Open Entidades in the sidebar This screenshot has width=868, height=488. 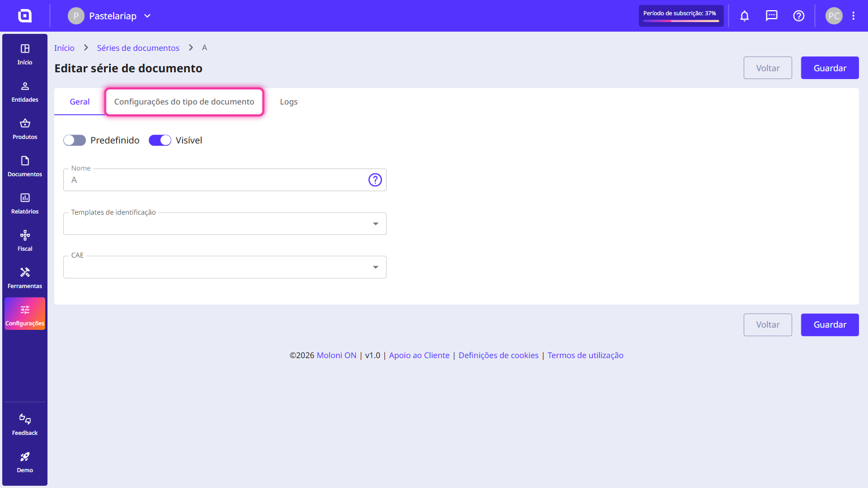point(25,91)
